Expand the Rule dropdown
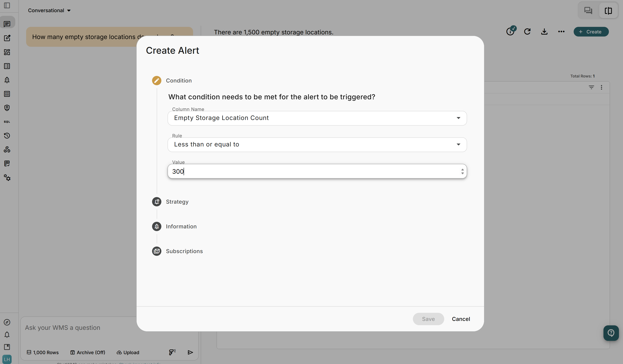623x364 pixels. [x=317, y=145]
